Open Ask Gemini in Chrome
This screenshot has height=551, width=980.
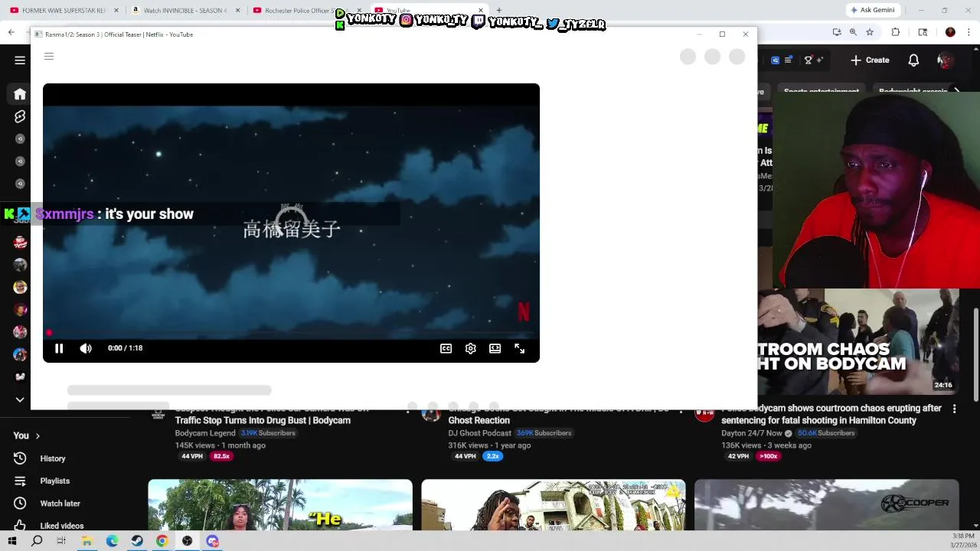[x=872, y=10]
